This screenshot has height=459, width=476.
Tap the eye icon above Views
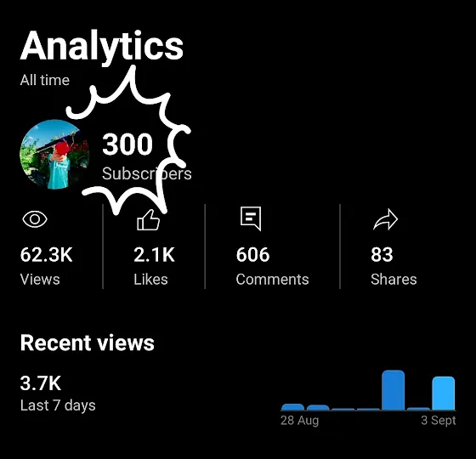(35, 219)
